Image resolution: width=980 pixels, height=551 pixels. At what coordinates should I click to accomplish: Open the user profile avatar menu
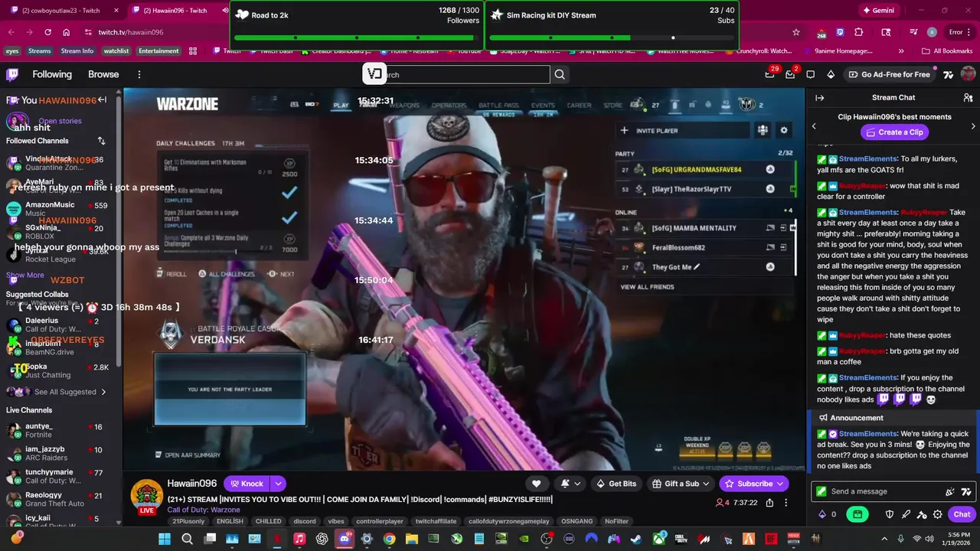click(968, 74)
